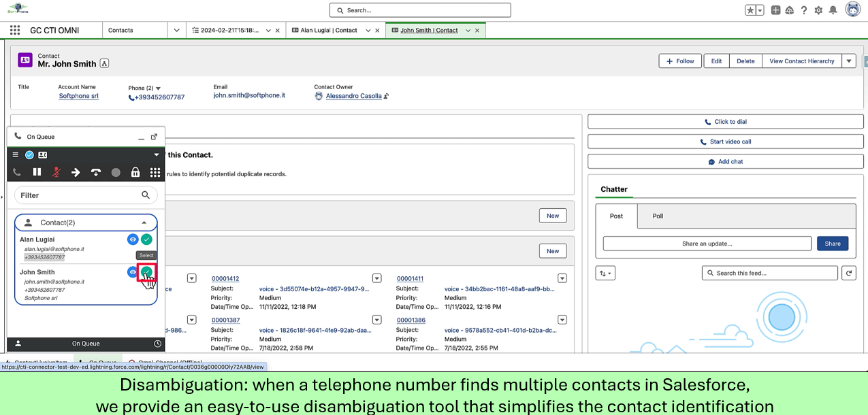Click the padlock icon in softphone toolbar
Image resolution: width=868 pixels, height=415 pixels.
pos(135,173)
